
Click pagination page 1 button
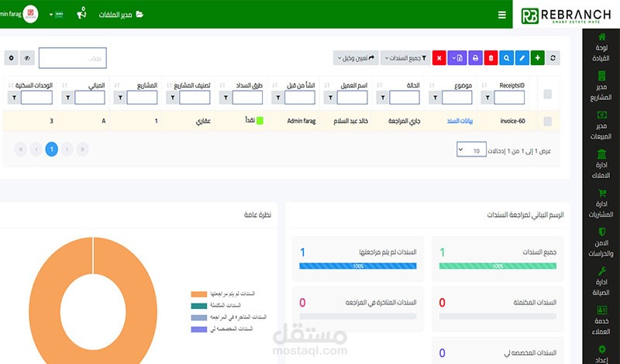click(x=51, y=149)
